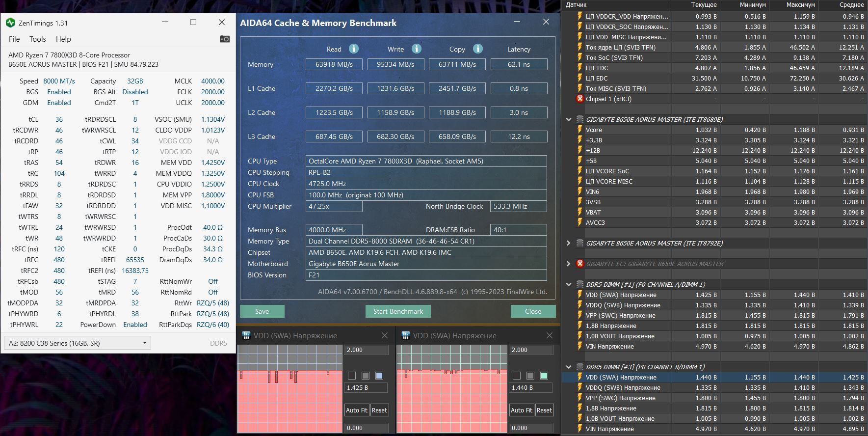Open the Help menu in ZenTimings

[63, 39]
